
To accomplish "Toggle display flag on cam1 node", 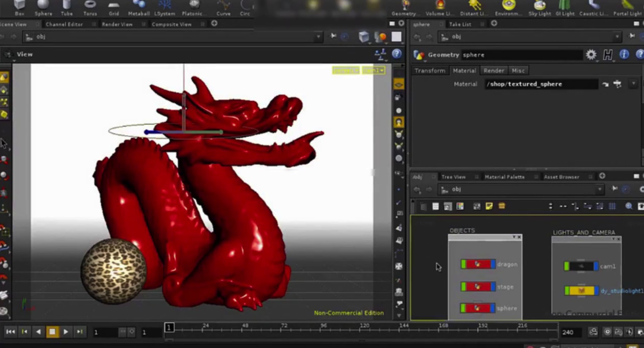I will [x=596, y=266].
